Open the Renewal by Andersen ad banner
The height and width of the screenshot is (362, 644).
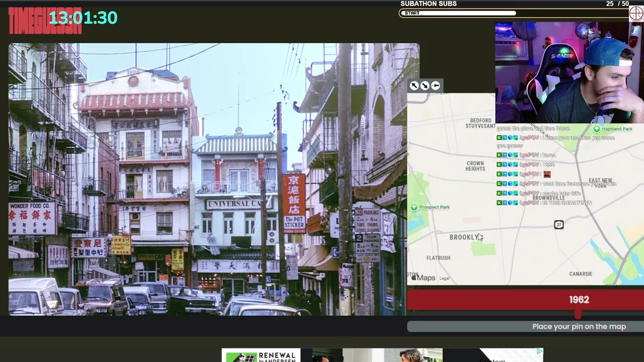[261, 355]
